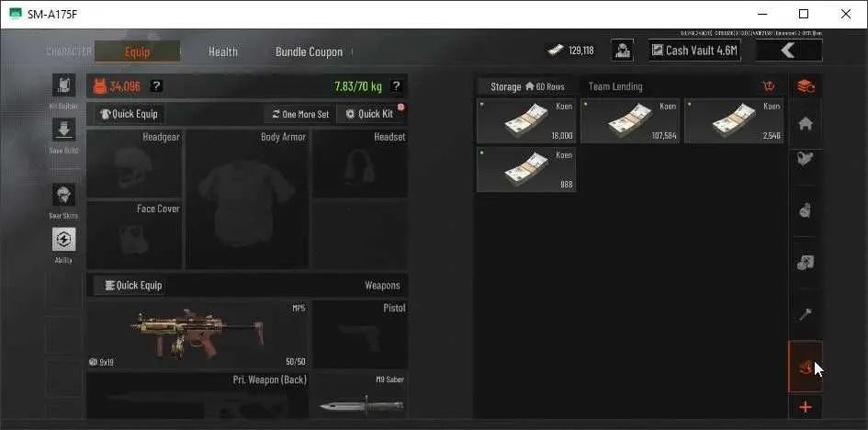
Task: Select the M9 Saber knife slot
Action: click(360, 396)
